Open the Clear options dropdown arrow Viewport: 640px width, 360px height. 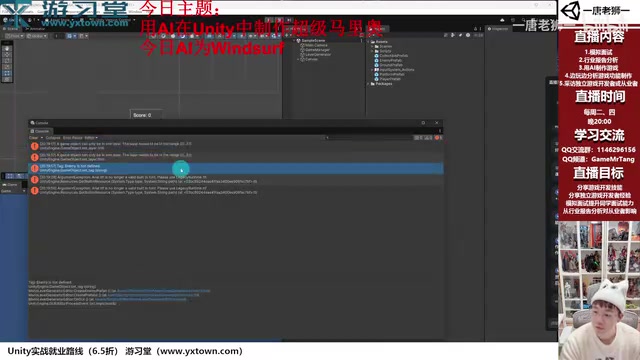[42, 138]
